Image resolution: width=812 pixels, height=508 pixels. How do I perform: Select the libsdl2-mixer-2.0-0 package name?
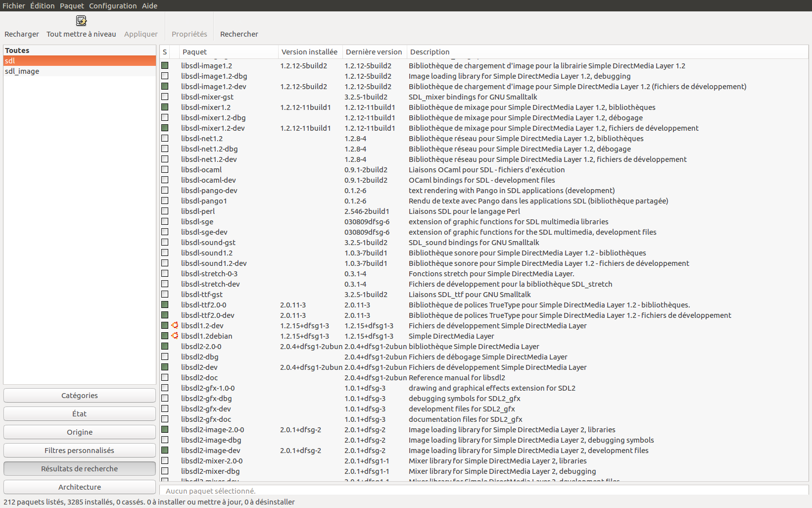tap(212, 461)
